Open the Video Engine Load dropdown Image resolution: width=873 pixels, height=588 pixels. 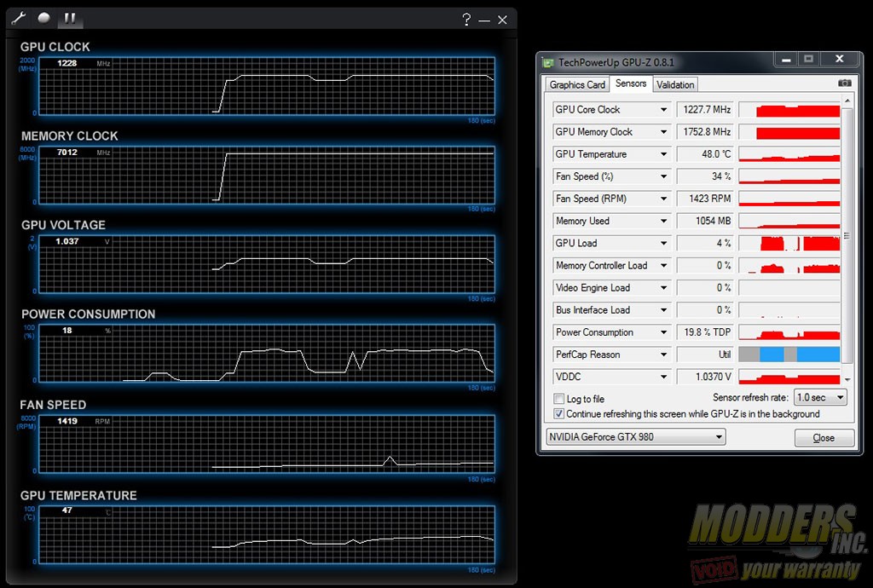tap(663, 287)
